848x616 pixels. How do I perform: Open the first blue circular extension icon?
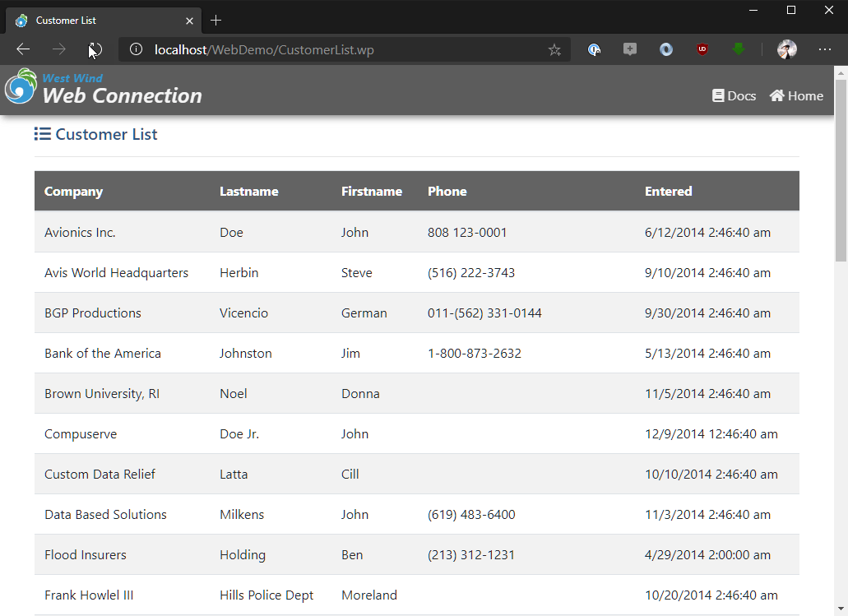(x=595, y=49)
